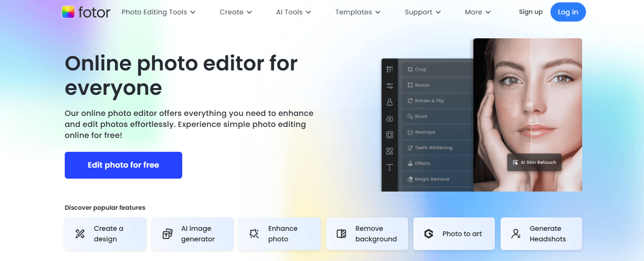Click the frame icon in editor sidebar
The width and height of the screenshot is (644, 261).
(390, 135)
